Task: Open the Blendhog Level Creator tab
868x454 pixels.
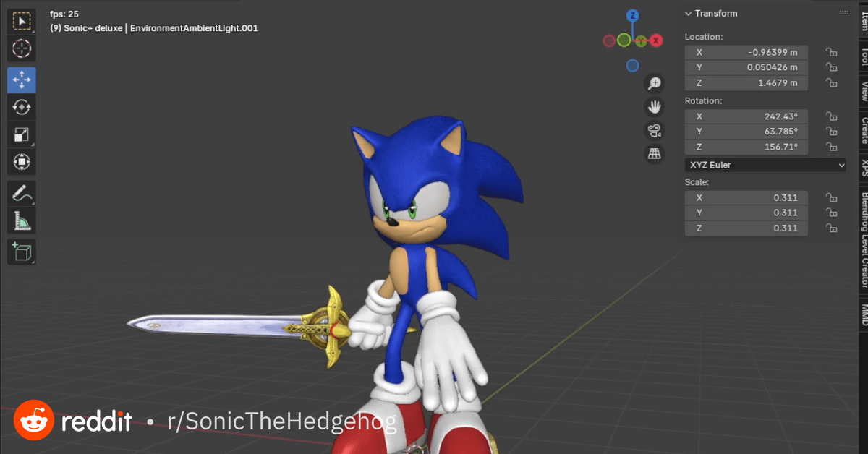Action: pyautogui.click(x=864, y=240)
